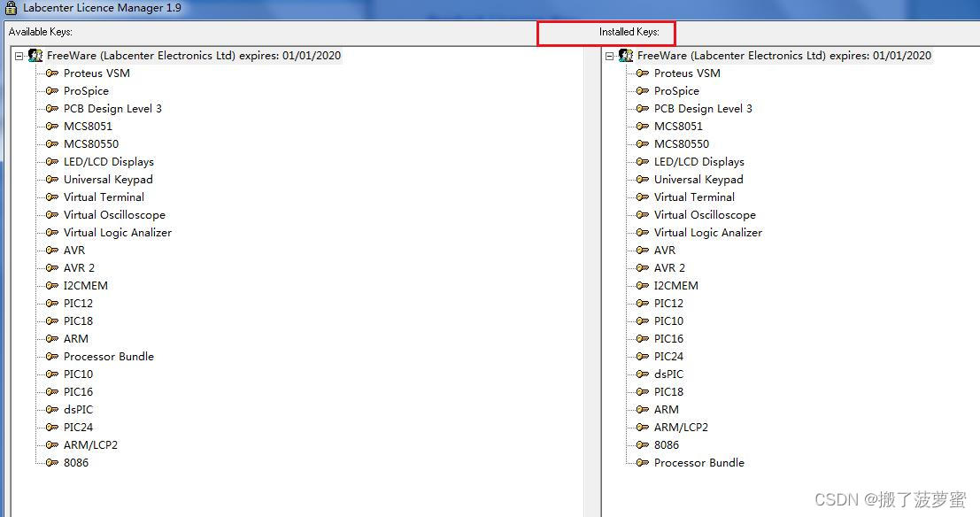Select PIC16 in Available Keys

[x=78, y=392]
